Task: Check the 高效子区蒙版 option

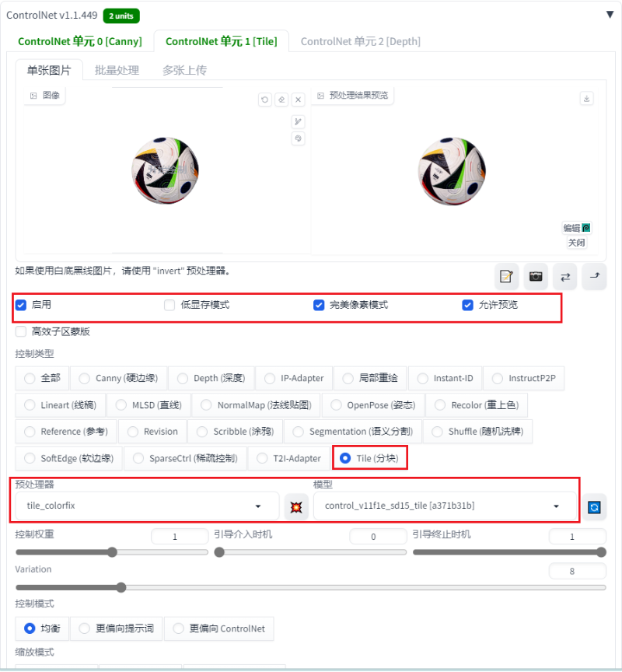Action: pyautogui.click(x=20, y=331)
